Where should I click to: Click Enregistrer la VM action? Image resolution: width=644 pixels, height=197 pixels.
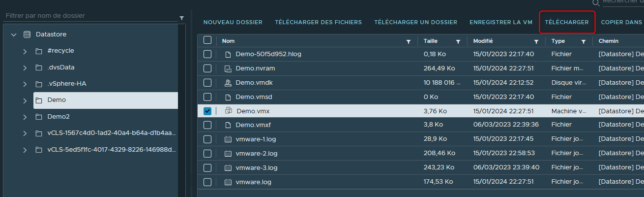coord(501,22)
